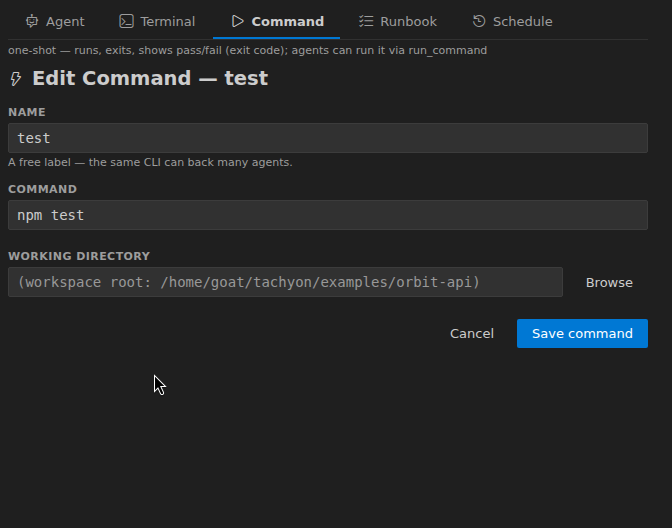Click the 'Edit Command — test' heading
This screenshot has height=528, width=672.
[150, 78]
